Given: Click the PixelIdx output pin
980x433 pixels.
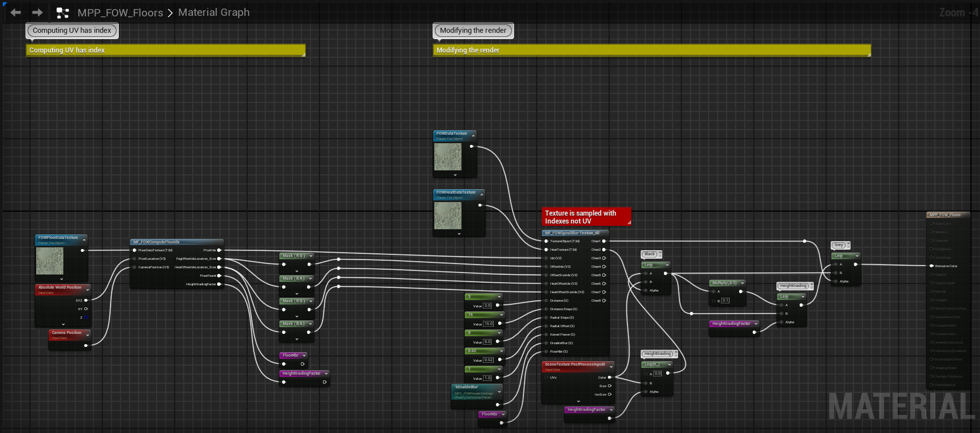Looking at the screenshot, I should [219, 250].
